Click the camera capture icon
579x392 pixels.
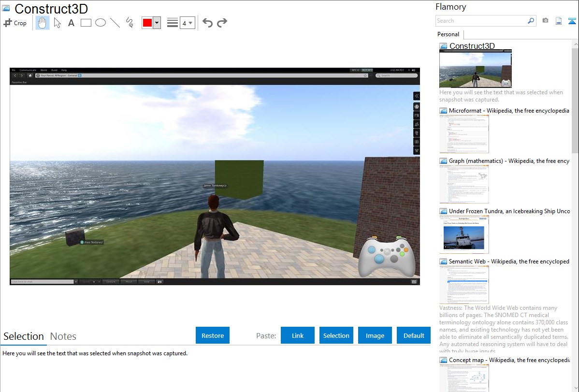tap(545, 21)
